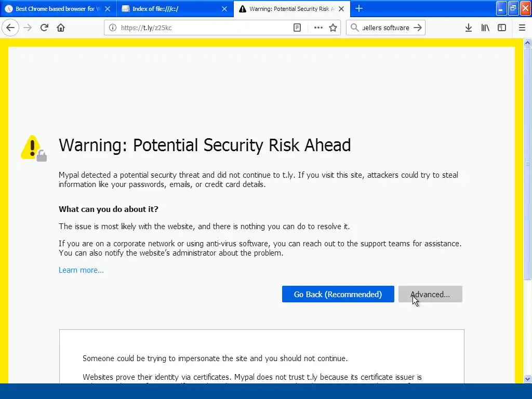Show sidebars icon in toolbar
Image resolution: width=532 pixels, height=399 pixels.
click(502, 28)
